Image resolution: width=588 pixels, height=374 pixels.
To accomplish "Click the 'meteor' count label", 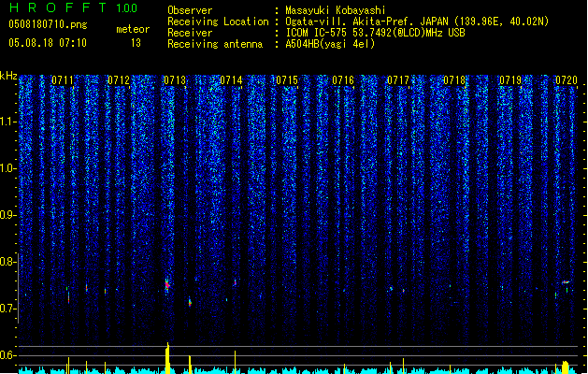I will (133, 29).
